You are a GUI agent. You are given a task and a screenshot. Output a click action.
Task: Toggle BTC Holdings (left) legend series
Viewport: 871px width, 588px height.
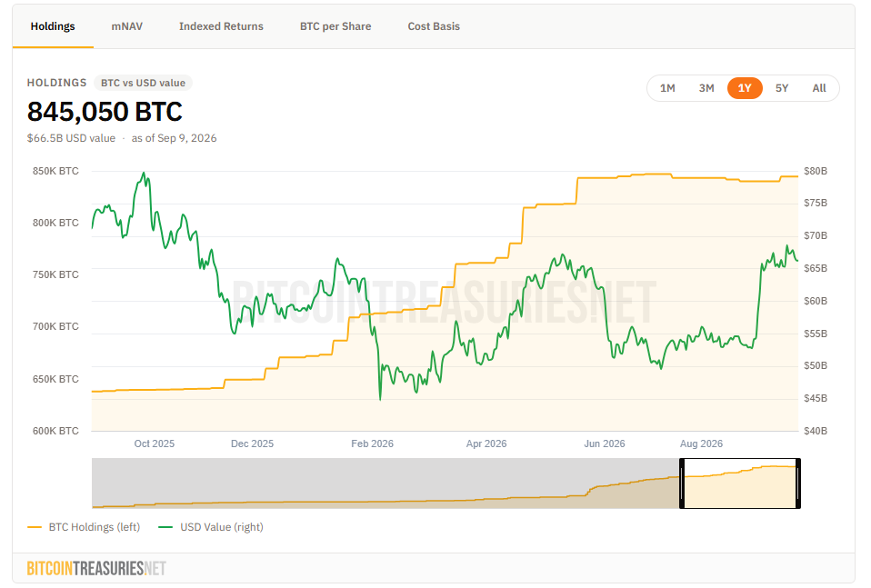click(84, 527)
